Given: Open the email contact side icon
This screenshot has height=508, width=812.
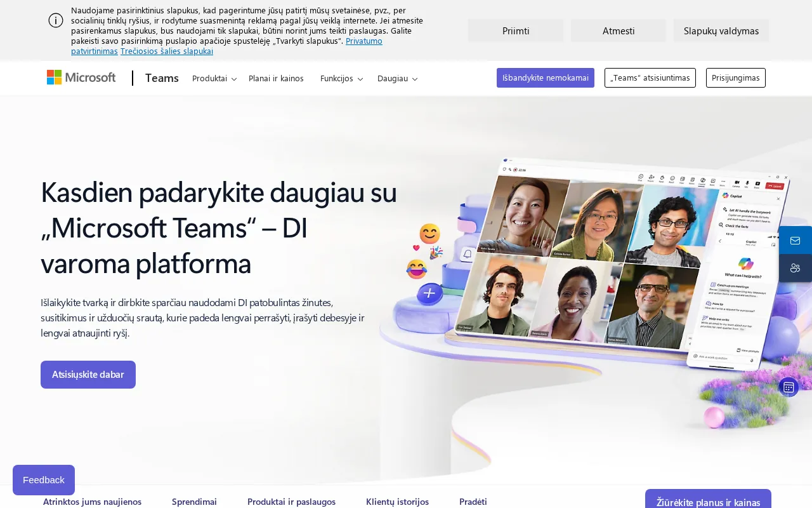Looking at the screenshot, I should (796, 240).
